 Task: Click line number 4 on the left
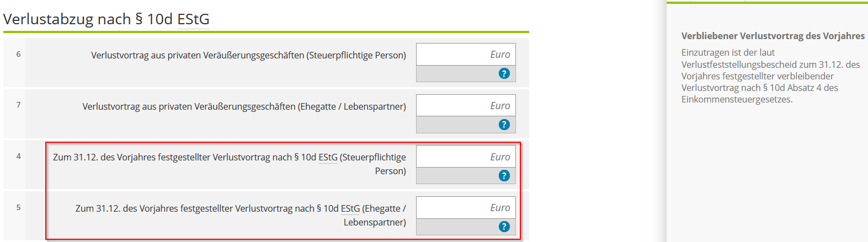[18, 156]
